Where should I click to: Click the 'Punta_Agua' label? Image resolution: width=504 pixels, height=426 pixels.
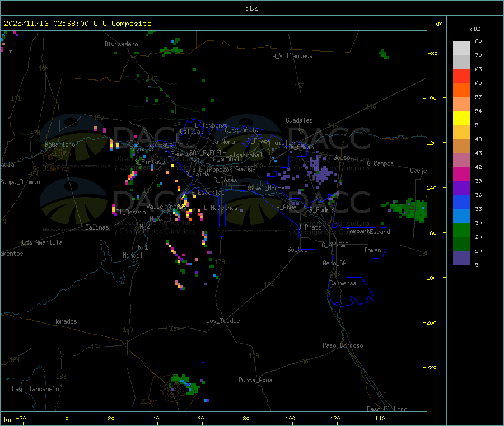tap(255, 380)
